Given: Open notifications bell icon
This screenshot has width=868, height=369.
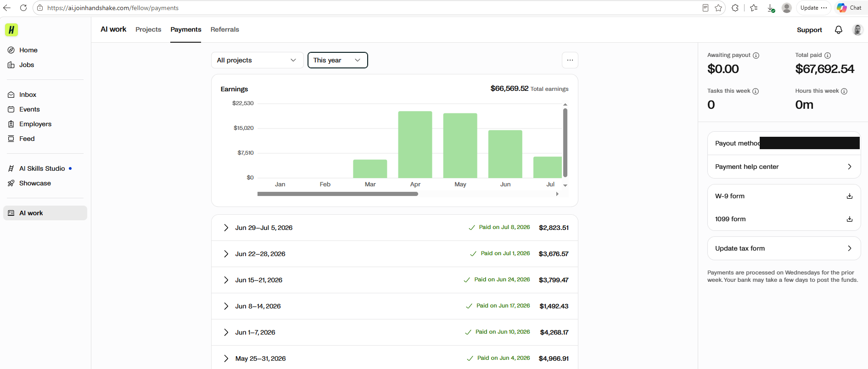Looking at the screenshot, I should (839, 30).
